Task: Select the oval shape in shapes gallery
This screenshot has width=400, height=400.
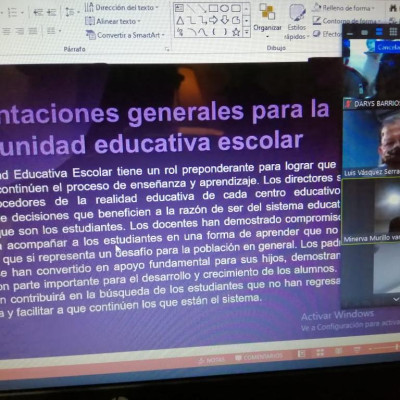Action: [224, 8]
